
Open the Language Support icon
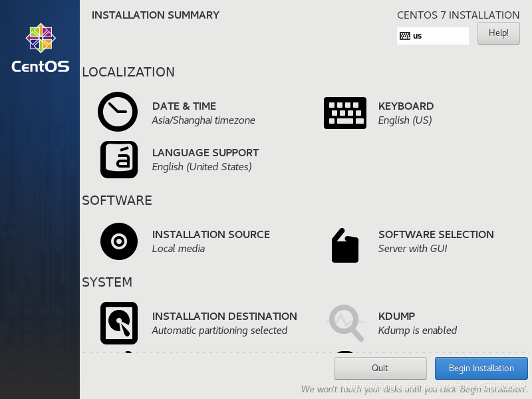119,160
